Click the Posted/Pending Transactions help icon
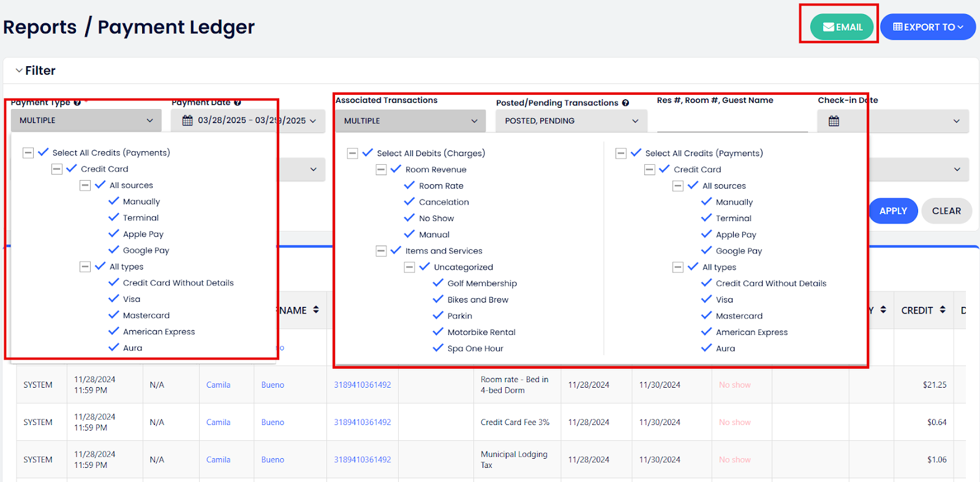 pyautogui.click(x=625, y=103)
